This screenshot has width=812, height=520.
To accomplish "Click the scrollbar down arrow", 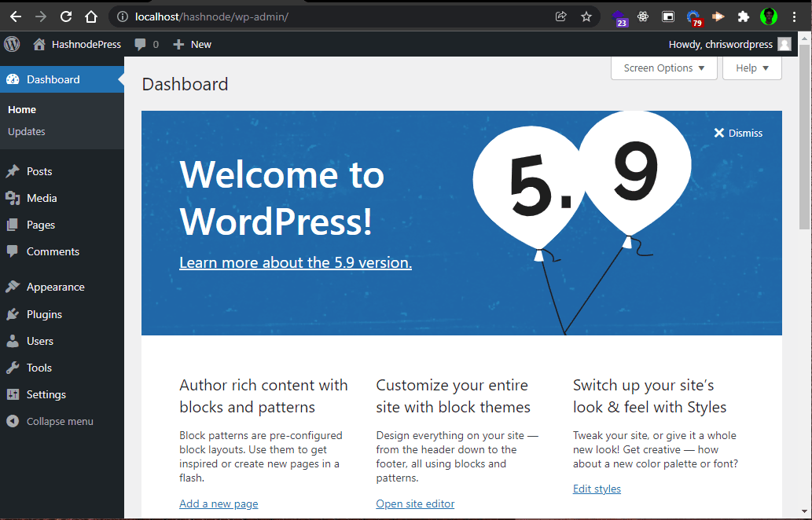I will [x=804, y=513].
